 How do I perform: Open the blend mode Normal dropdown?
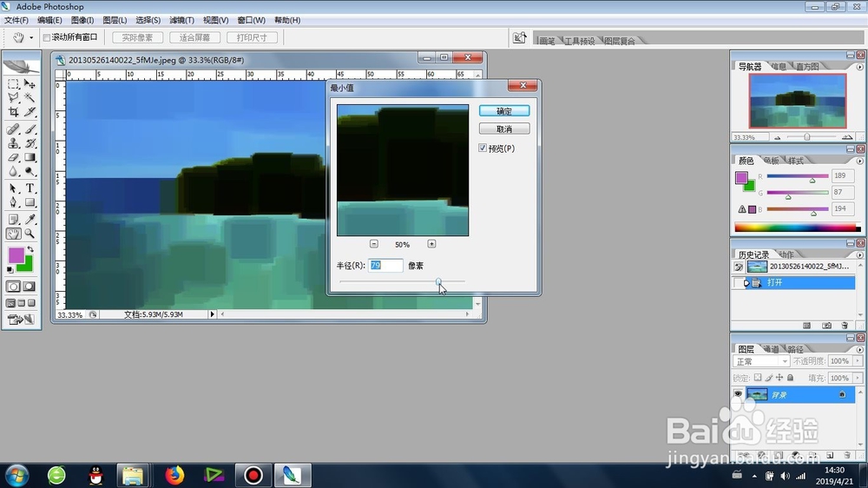[x=761, y=361]
